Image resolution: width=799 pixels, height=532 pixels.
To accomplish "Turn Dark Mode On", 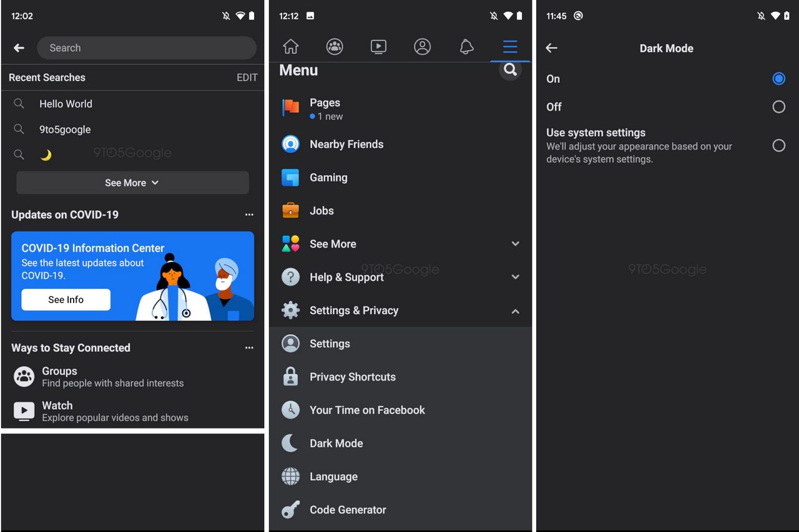I will (x=778, y=79).
